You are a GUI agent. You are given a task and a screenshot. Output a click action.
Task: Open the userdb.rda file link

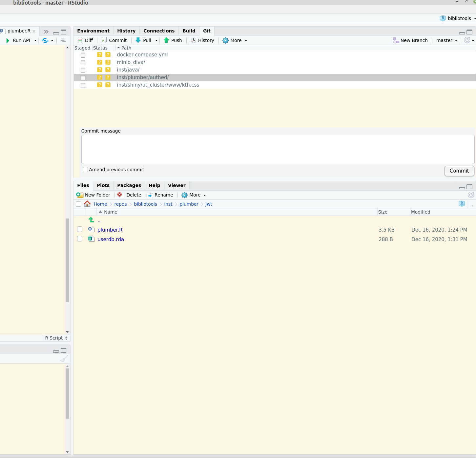pos(111,239)
